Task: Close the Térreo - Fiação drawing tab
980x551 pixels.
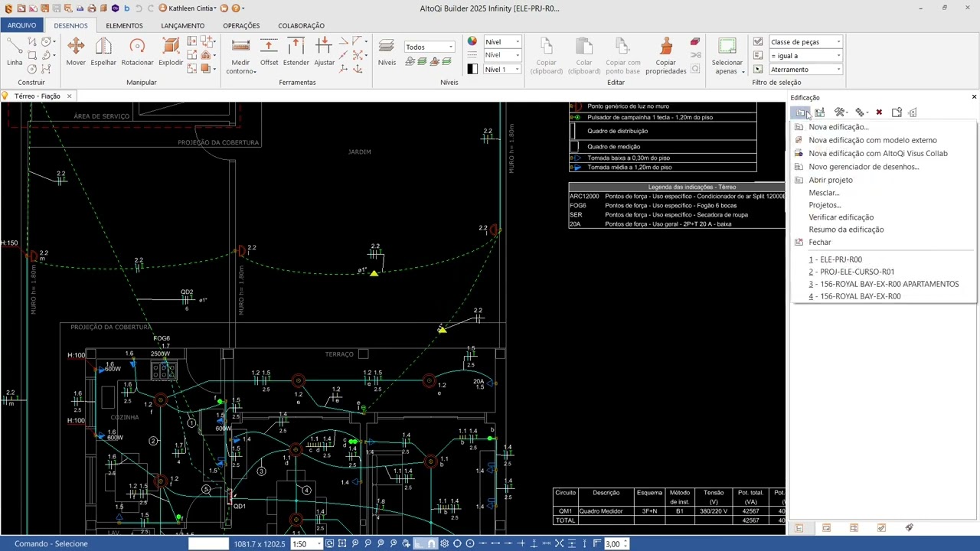Action: click(x=69, y=96)
